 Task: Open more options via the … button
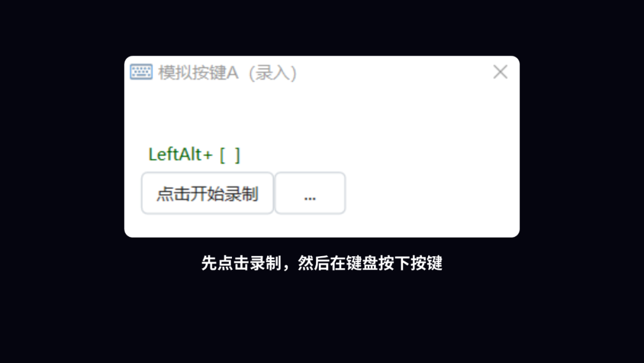click(x=310, y=193)
